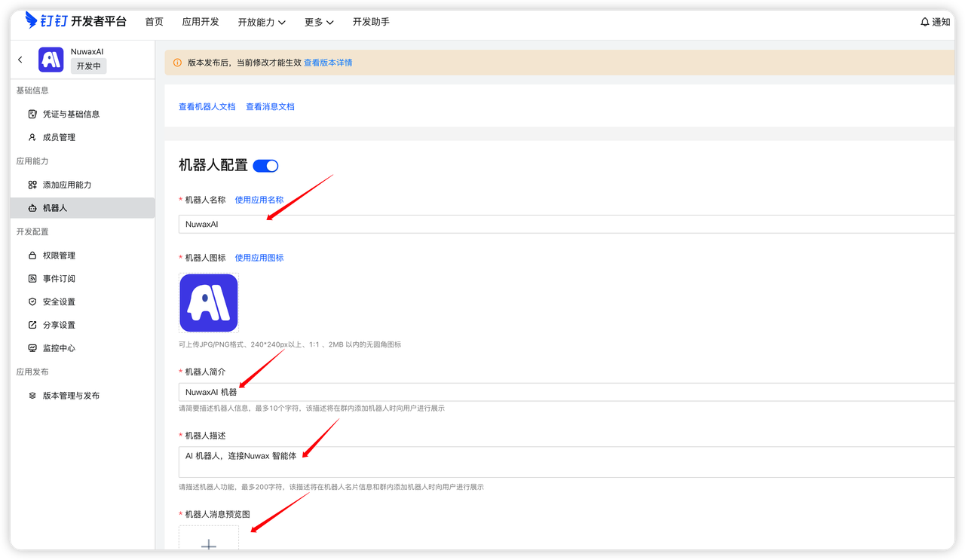The width and height of the screenshot is (965, 560).
Task: Click the 凭证与基础信息 sidebar icon
Action: 32,114
